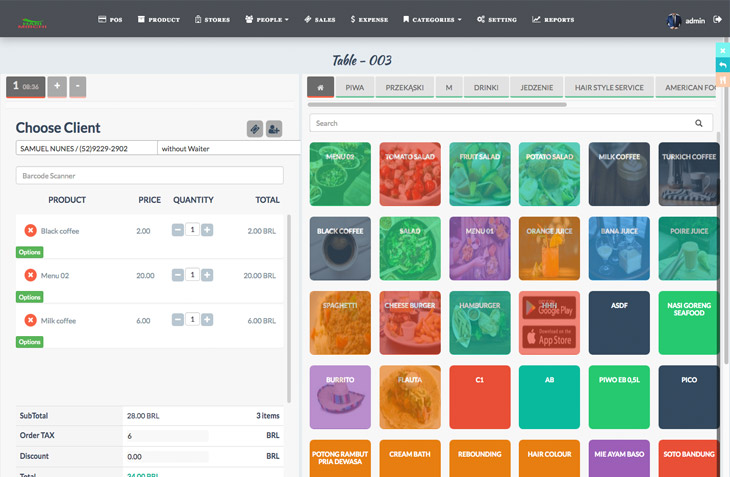
Task: Open the client selector showing Samuel Nunes
Action: point(87,148)
